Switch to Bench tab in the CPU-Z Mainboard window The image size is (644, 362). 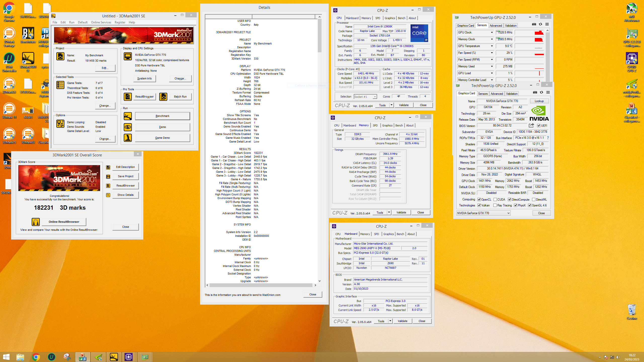pyautogui.click(x=400, y=234)
